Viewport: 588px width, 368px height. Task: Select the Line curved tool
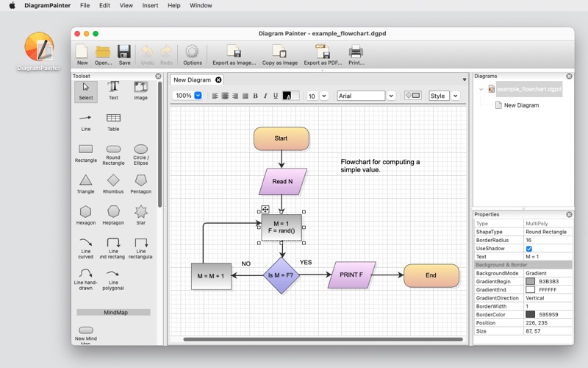coord(86,248)
